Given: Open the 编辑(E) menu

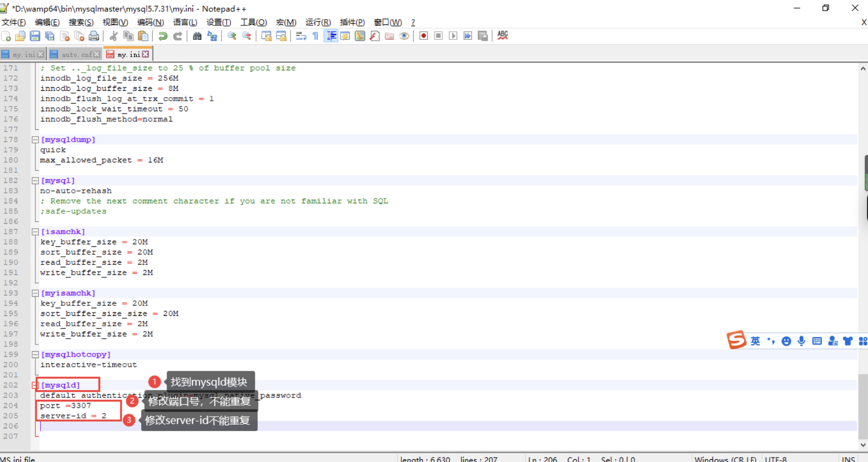Looking at the screenshot, I should 47,22.
